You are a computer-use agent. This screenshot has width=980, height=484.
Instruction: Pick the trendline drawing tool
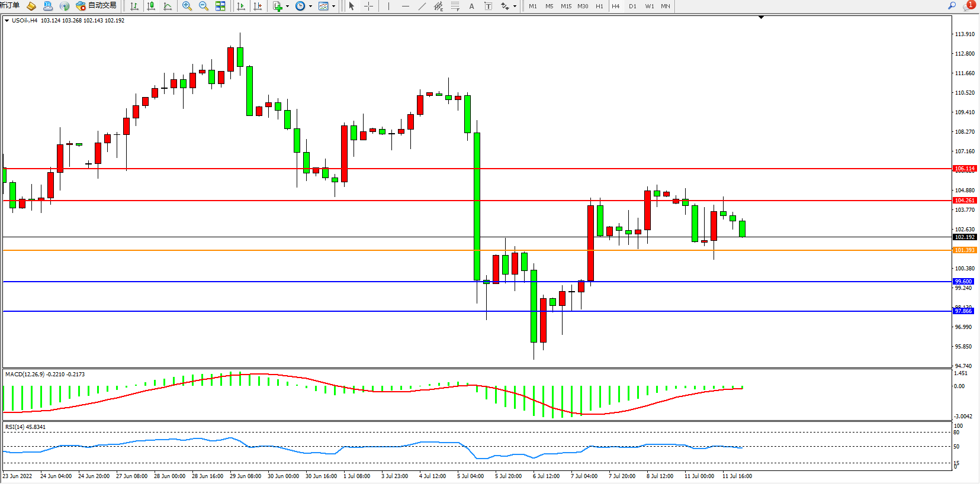coord(422,6)
